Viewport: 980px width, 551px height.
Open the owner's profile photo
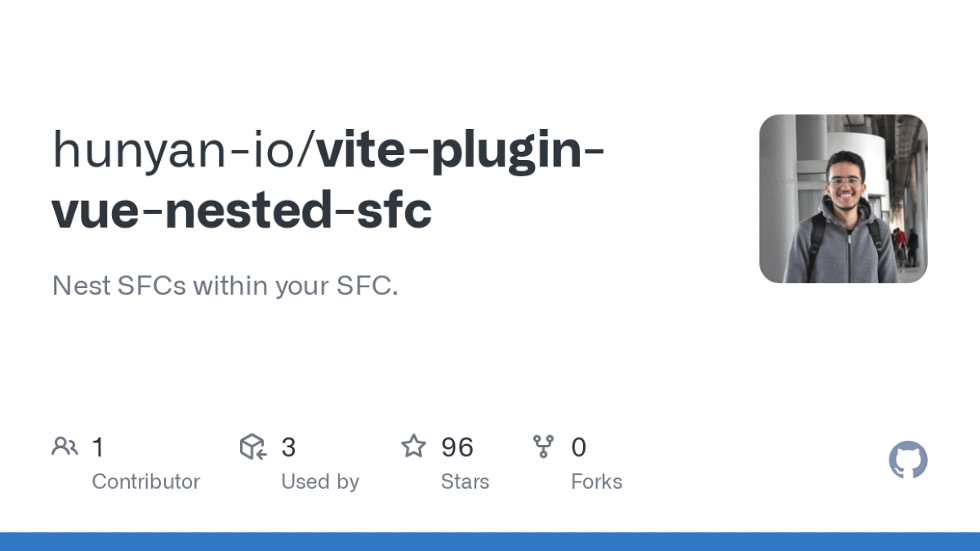843,199
